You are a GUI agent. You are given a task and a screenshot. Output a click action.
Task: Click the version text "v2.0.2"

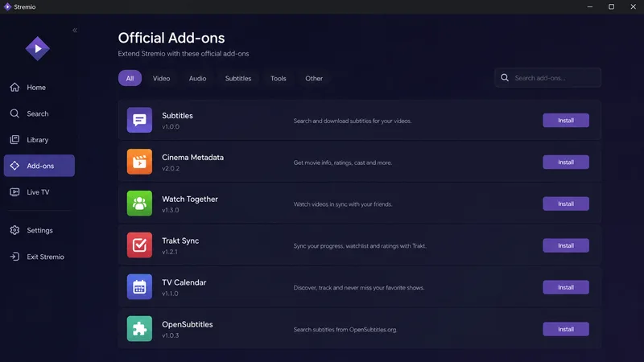(171, 168)
